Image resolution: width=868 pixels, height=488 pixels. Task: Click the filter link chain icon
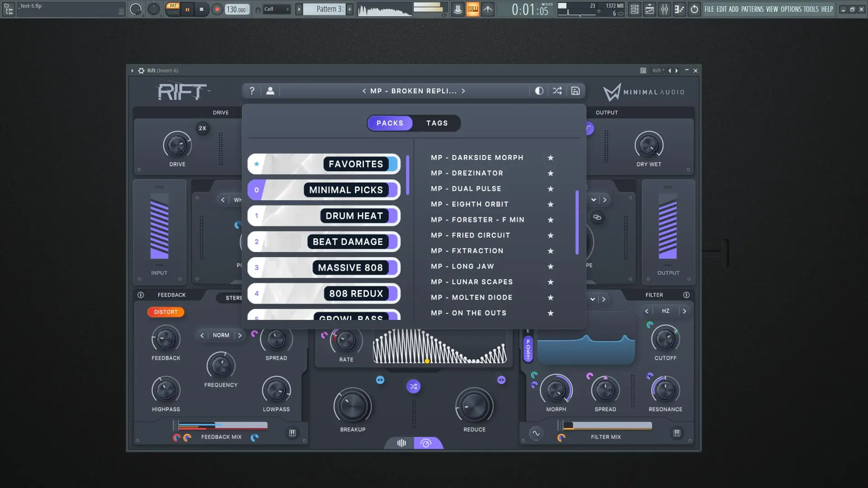[x=597, y=217]
